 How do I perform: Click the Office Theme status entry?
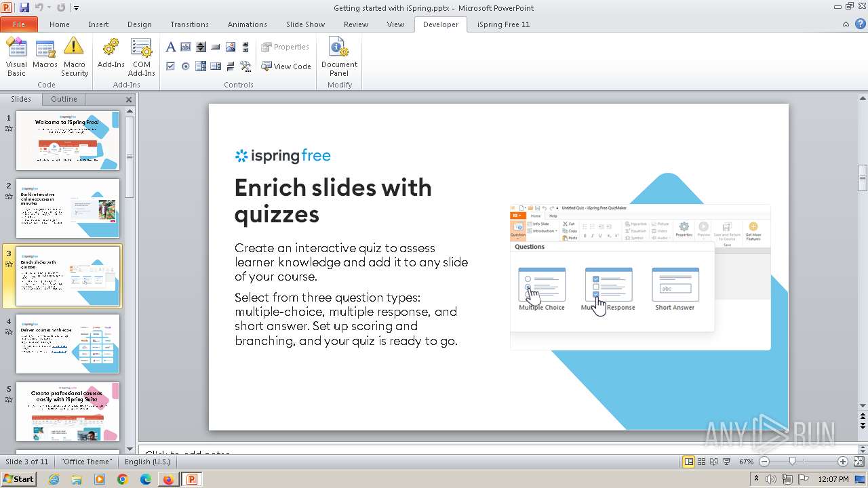pos(86,462)
